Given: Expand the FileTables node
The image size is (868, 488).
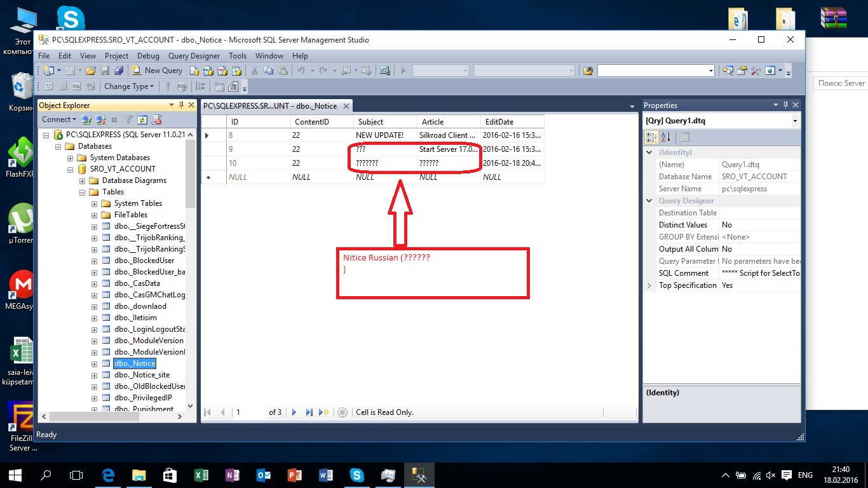Looking at the screenshot, I should (95, 215).
